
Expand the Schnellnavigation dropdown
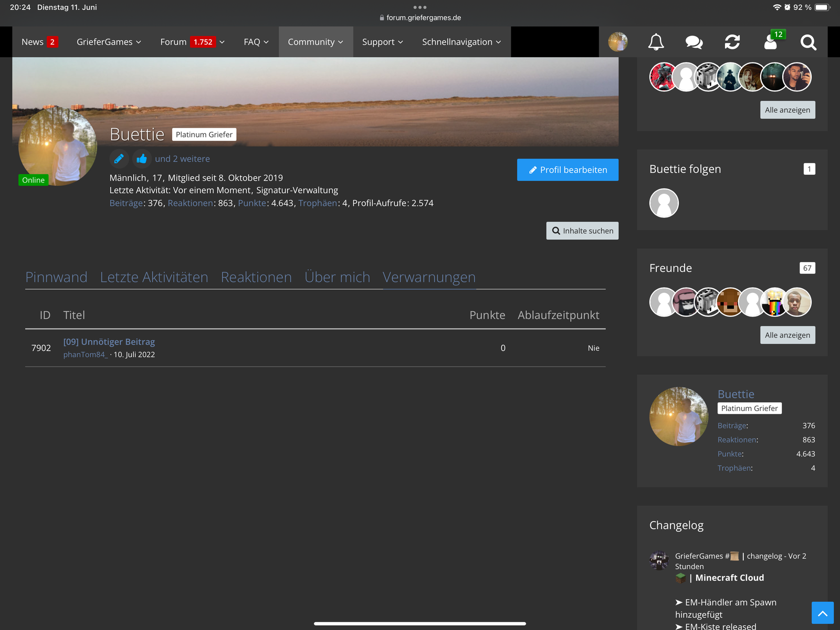coord(461,42)
